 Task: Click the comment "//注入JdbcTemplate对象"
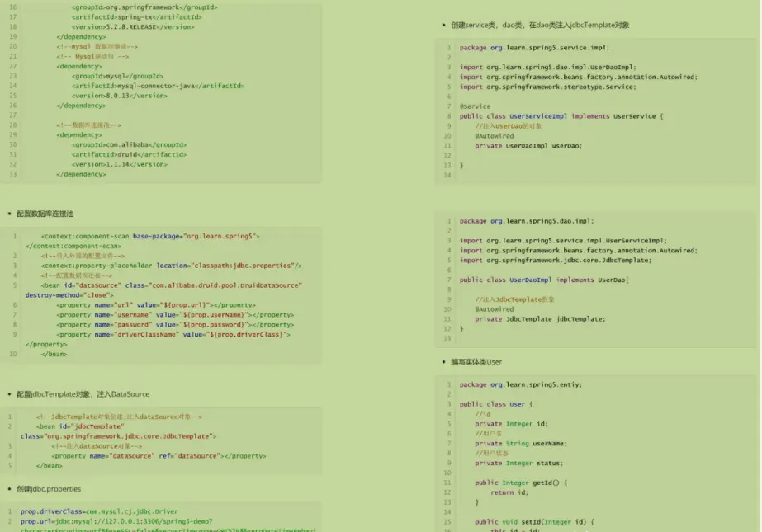[x=515, y=299]
